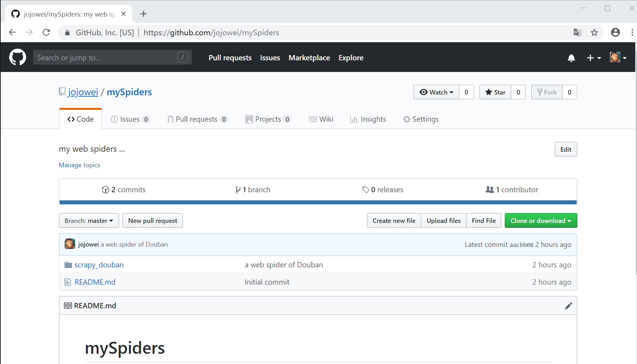Open the scrapy_douban folder icon

(x=68, y=265)
